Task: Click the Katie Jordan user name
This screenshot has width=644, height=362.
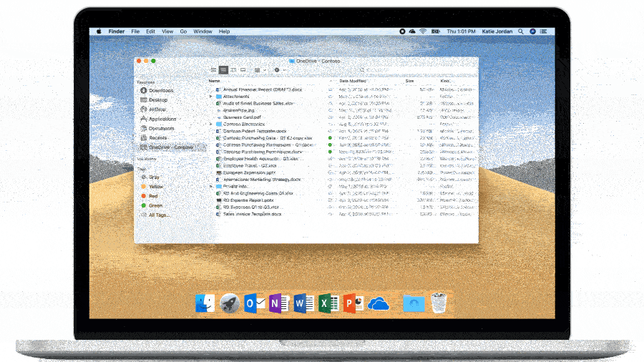Action: click(497, 31)
